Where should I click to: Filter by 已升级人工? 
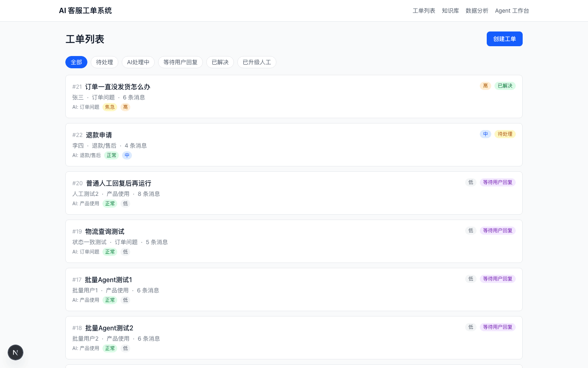tap(257, 62)
